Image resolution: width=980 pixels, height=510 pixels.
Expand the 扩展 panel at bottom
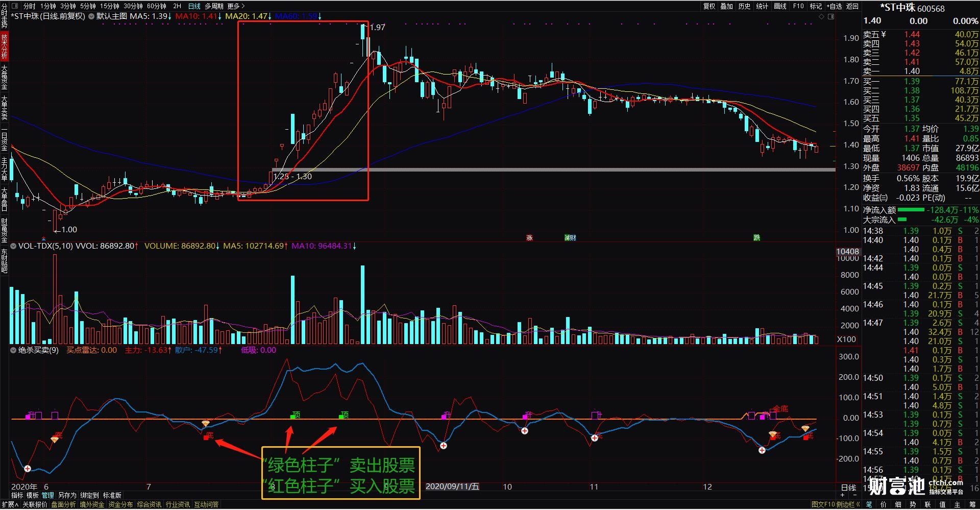click(10, 504)
